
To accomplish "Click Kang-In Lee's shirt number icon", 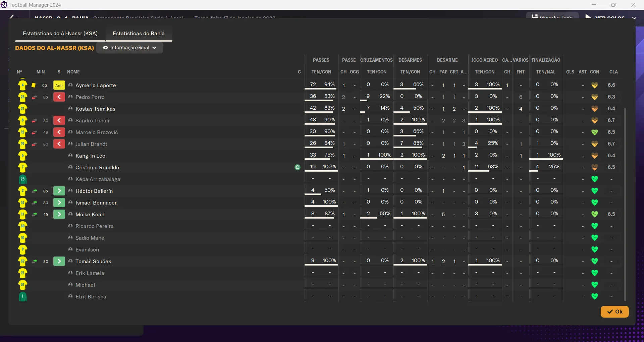I will click(x=22, y=156).
